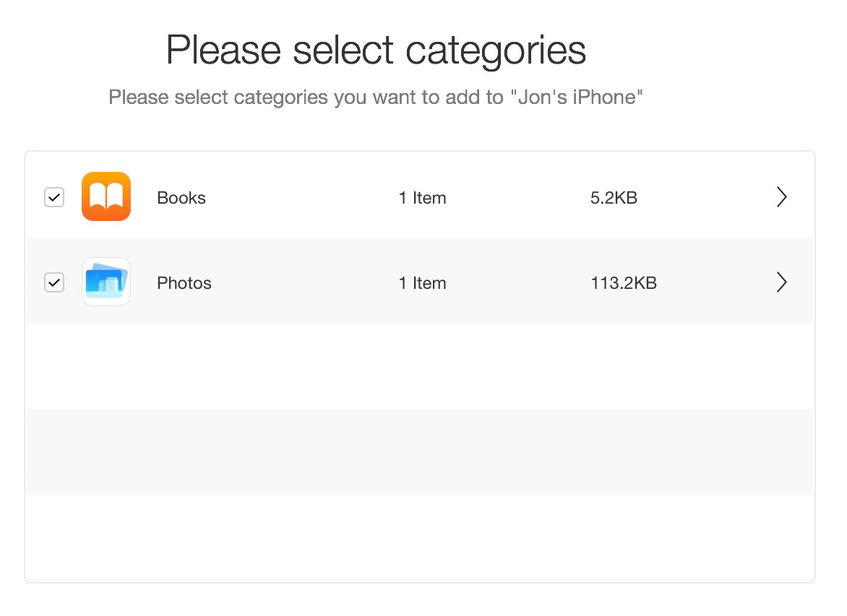Screen dimensions: 847x616
Task: Click the empty white row below Photos
Action: coord(420,366)
